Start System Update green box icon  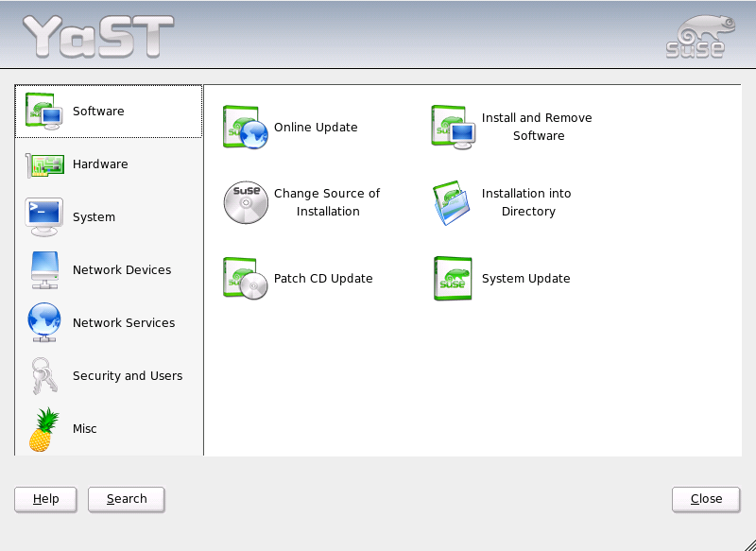pyautogui.click(x=453, y=278)
